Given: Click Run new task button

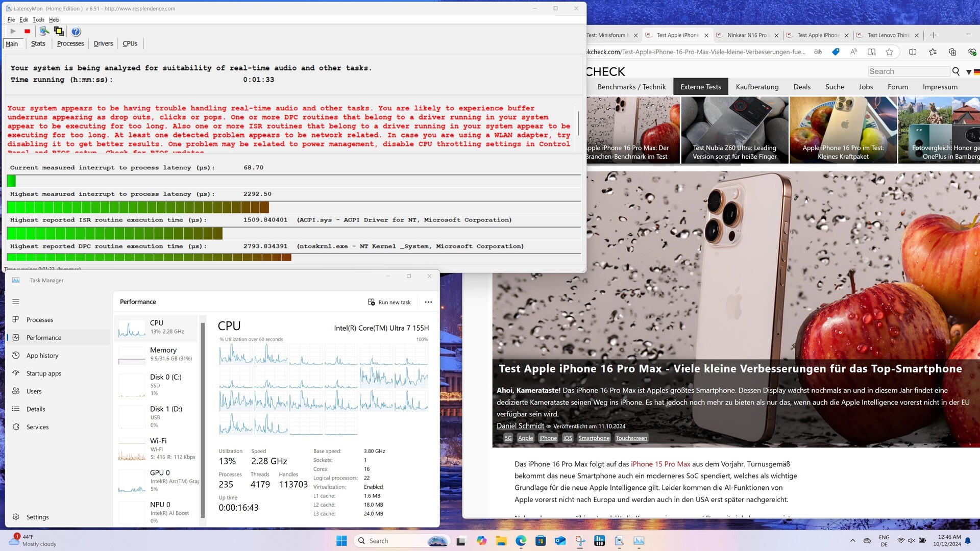Looking at the screenshot, I should pyautogui.click(x=389, y=302).
